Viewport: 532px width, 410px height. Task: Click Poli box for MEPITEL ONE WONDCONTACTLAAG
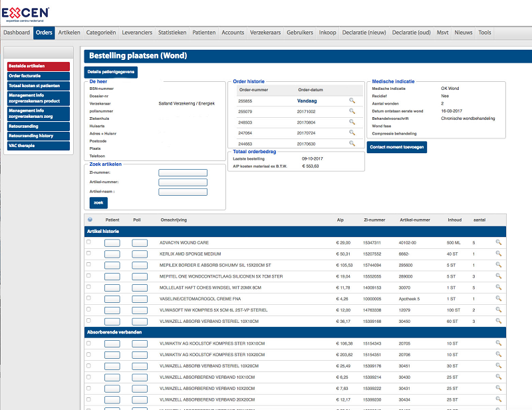(x=140, y=276)
